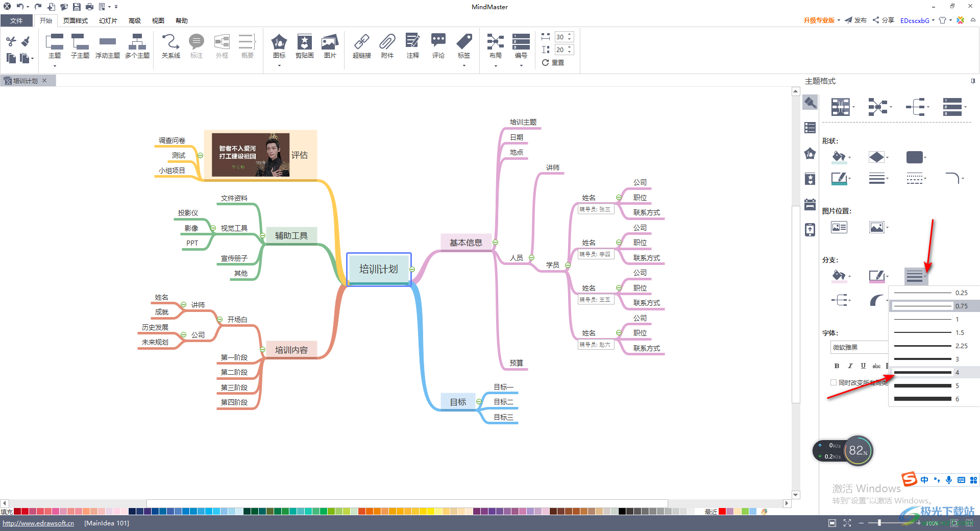Pick the black swatch in color bar

pyautogui.click(x=622, y=511)
